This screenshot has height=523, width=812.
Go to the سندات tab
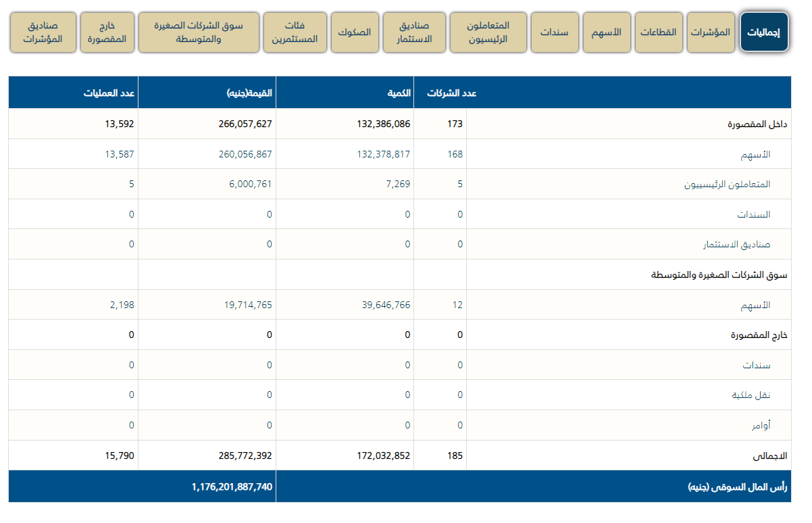[555, 32]
